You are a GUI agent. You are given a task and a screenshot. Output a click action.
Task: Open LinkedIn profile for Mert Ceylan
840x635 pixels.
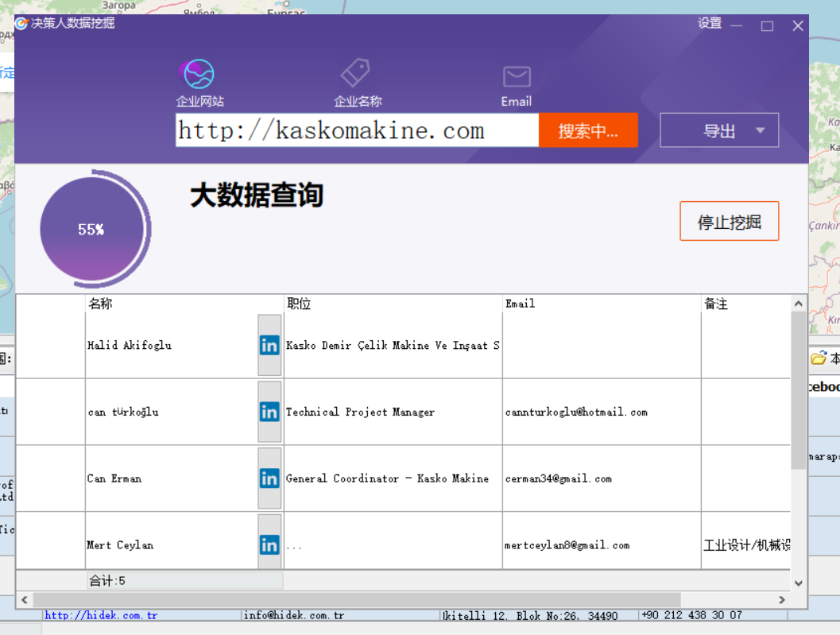click(269, 544)
